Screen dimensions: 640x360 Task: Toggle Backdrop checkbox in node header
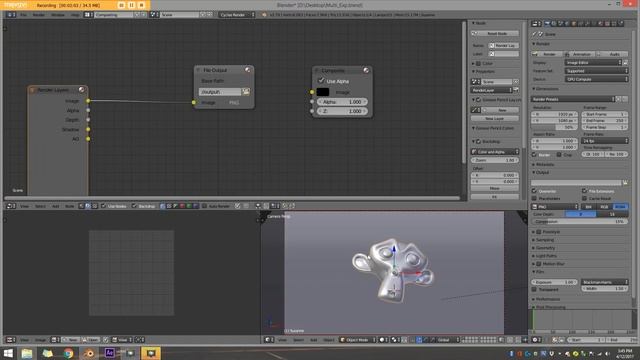point(134,206)
